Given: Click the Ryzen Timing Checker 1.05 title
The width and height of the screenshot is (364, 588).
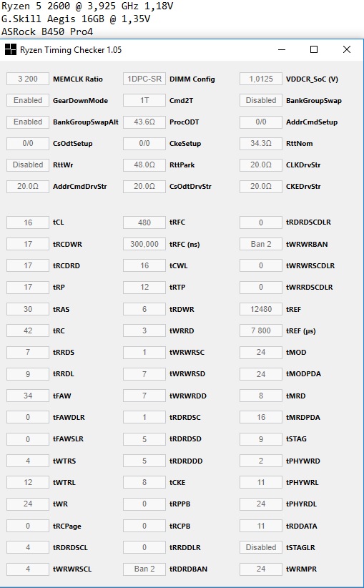Looking at the screenshot, I should pyautogui.click(x=71, y=50).
